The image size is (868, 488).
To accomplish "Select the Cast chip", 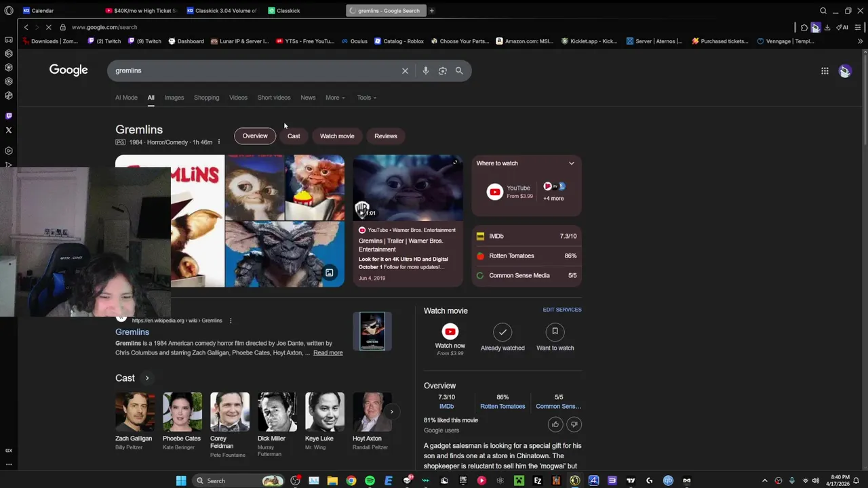I will pos(294,136).
